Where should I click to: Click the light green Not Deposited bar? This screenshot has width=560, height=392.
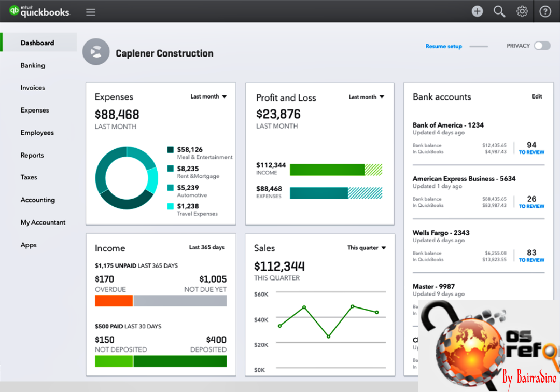coord(114,361)
